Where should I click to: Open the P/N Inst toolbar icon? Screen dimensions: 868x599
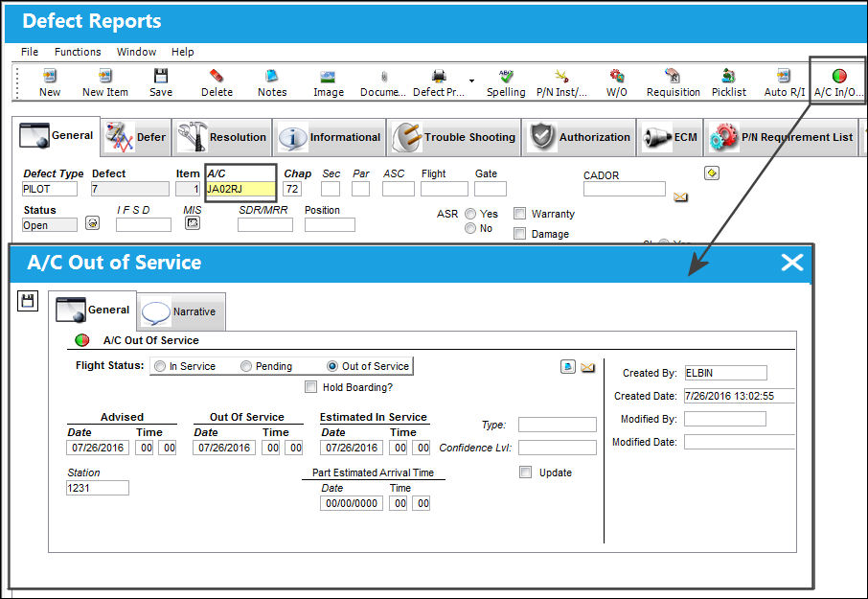pos(561,76)
